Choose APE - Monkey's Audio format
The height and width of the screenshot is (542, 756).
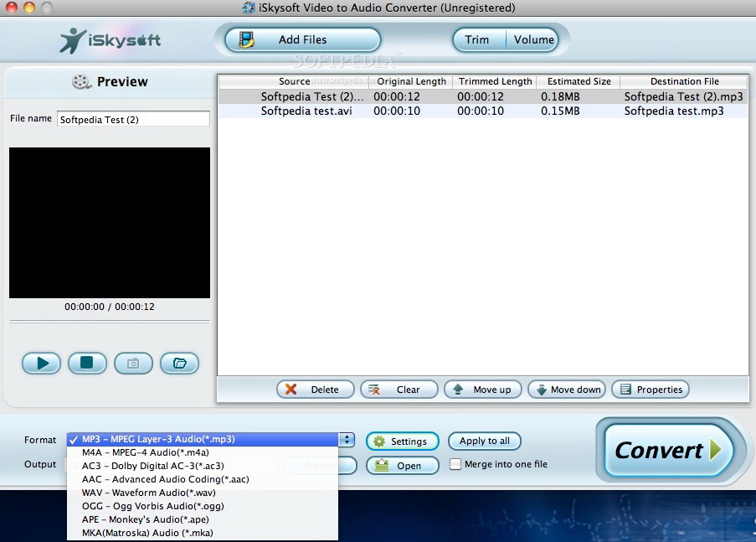203,519
